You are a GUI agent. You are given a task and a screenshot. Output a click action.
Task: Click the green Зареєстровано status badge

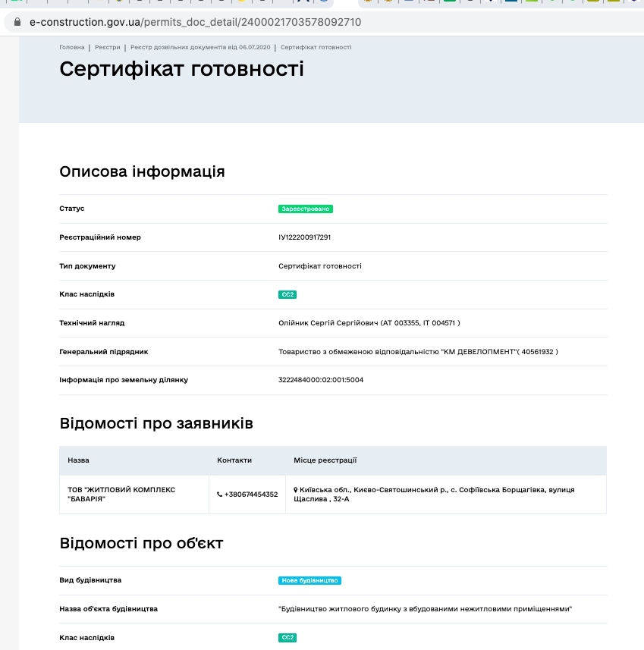pyautogui.click(x=306, y=209)
